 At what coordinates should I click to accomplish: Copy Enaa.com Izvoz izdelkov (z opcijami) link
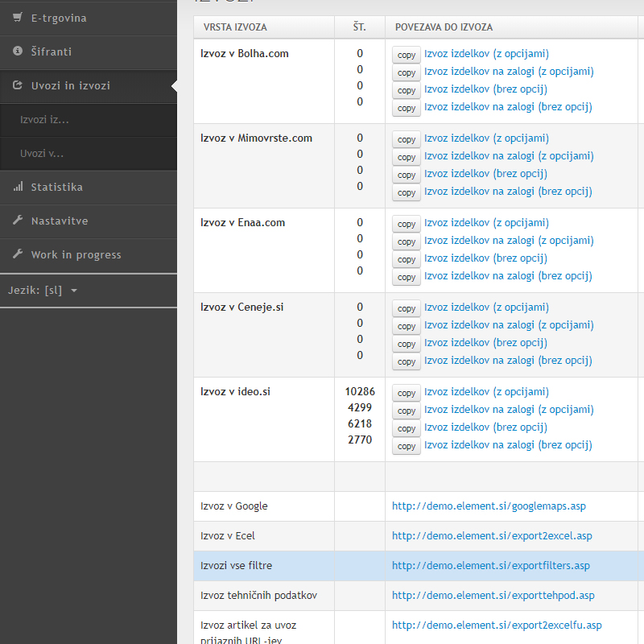(x=407, y=224)
